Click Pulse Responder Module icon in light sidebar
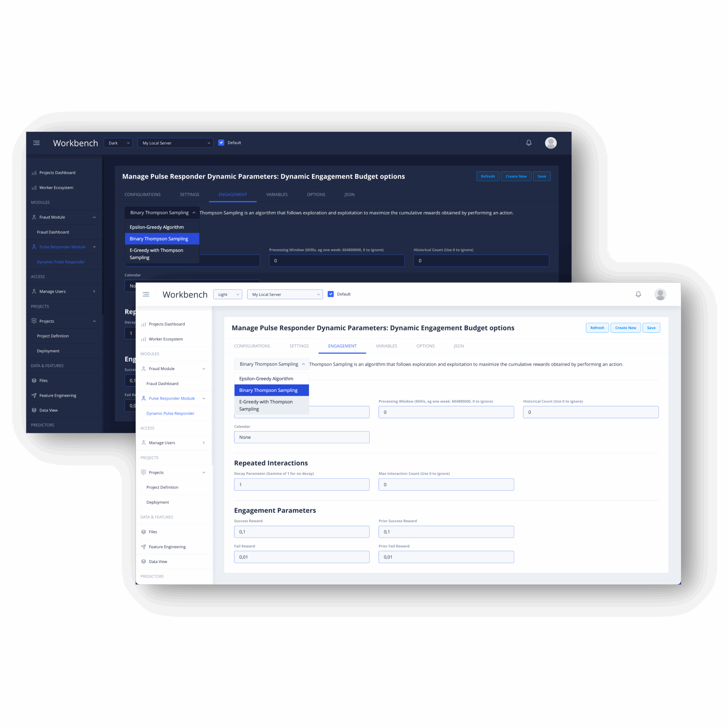Screen dimensions: 728x728 (x=144, y=398)
